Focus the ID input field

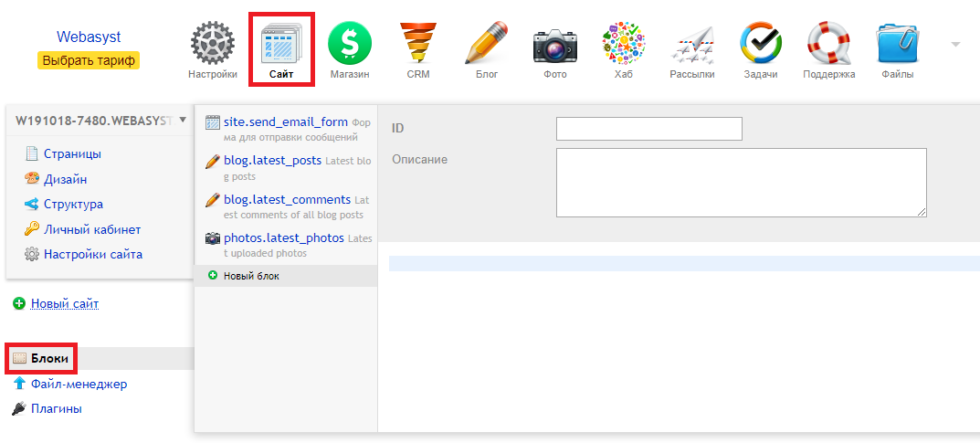648,129
